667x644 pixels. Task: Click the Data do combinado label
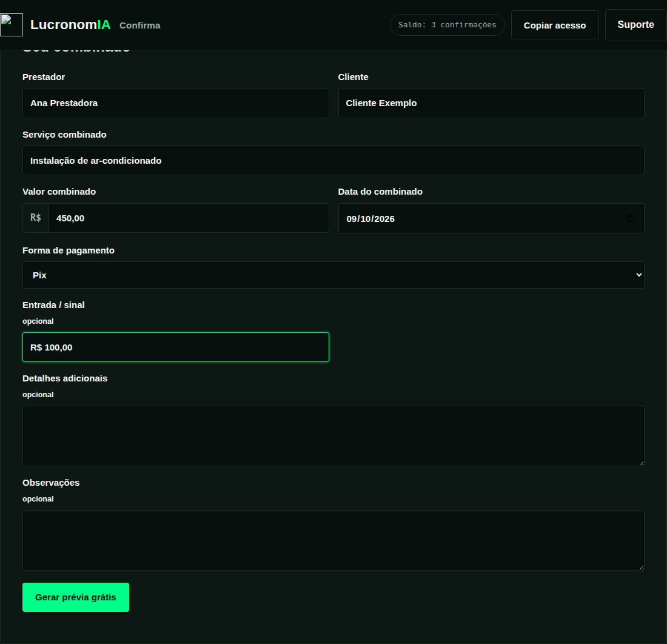pyautogui.click(x=380, y=192)
